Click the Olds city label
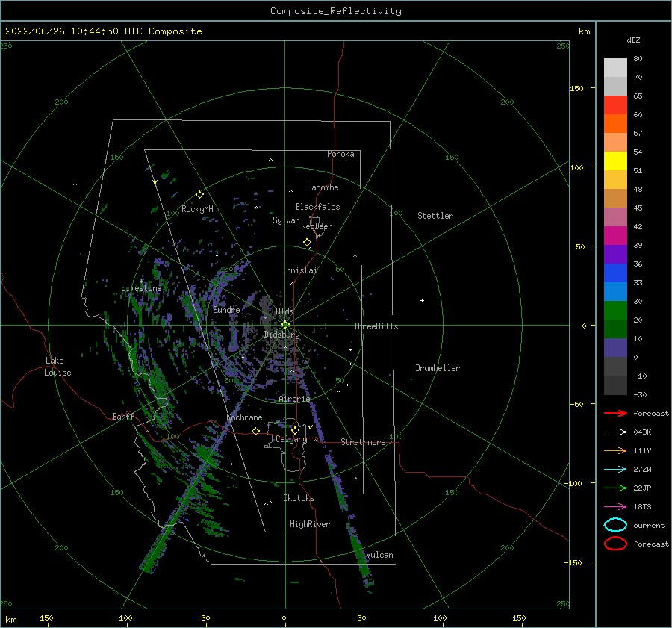The image size is (672, 628). click(x=284, y=311)
